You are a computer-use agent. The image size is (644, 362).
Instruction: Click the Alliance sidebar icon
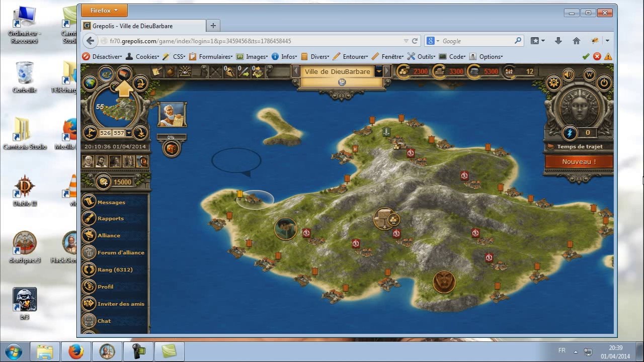point(89,235)
